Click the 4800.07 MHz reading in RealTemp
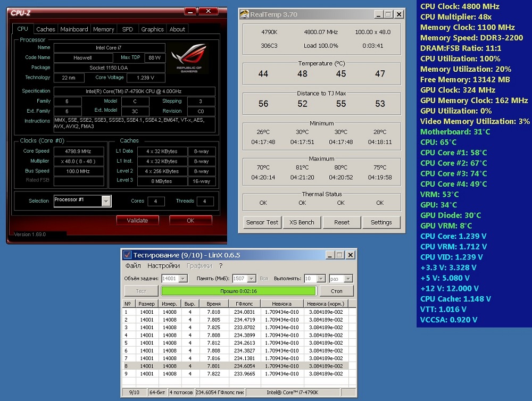 (321, 32)
